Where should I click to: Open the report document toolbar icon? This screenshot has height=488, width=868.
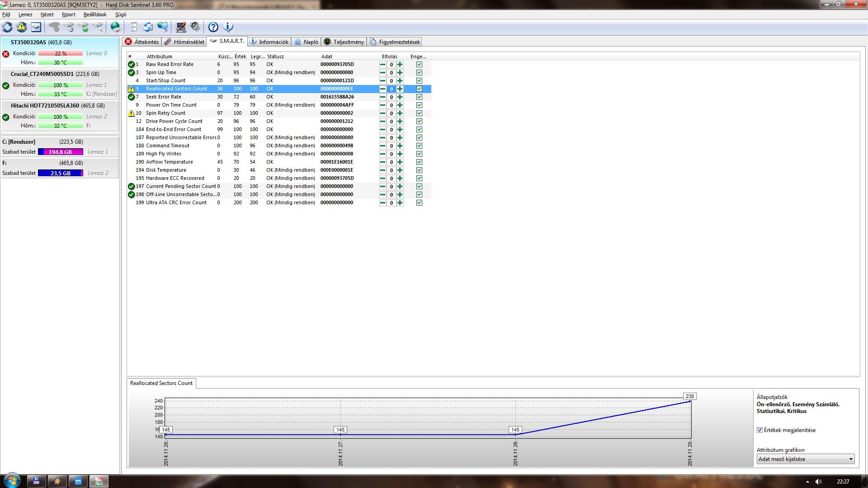(x=133, y=27)
